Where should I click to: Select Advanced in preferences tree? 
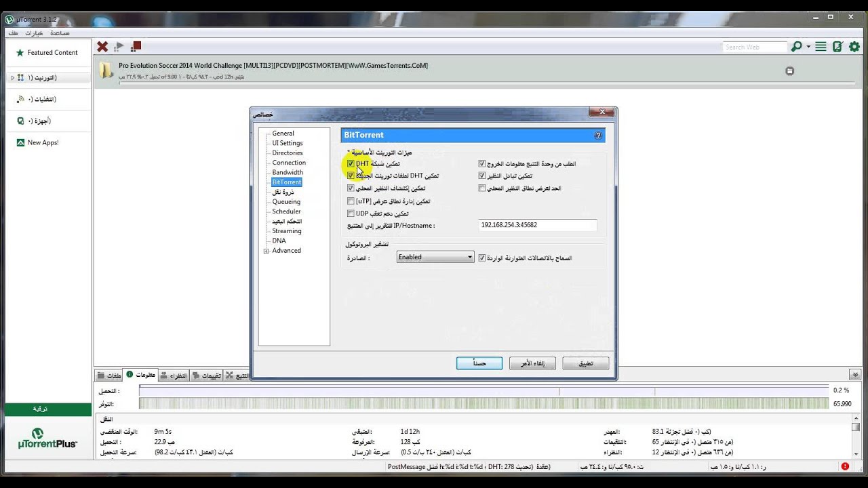(x=287, y=251)
